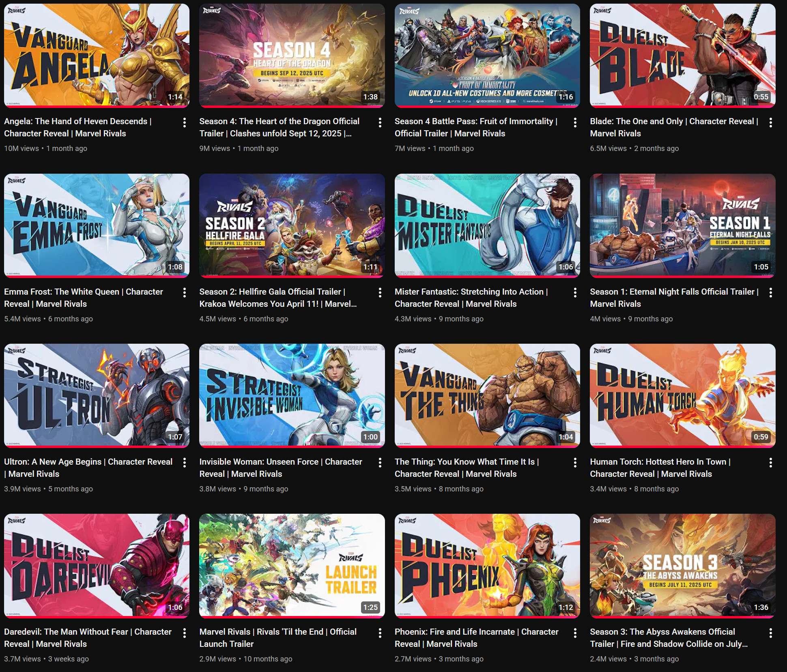Open the Rivals Launch Trailer thumbnail
Screen dimensions: 787x672
292,565
